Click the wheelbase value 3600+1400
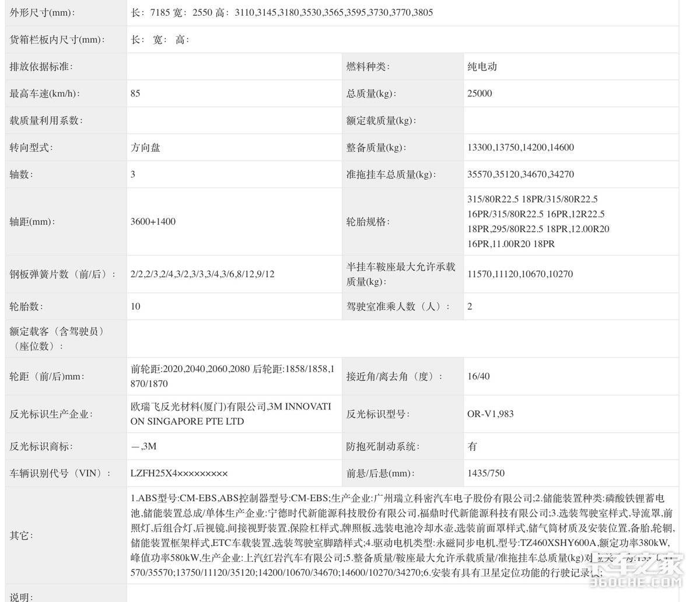 153,222
